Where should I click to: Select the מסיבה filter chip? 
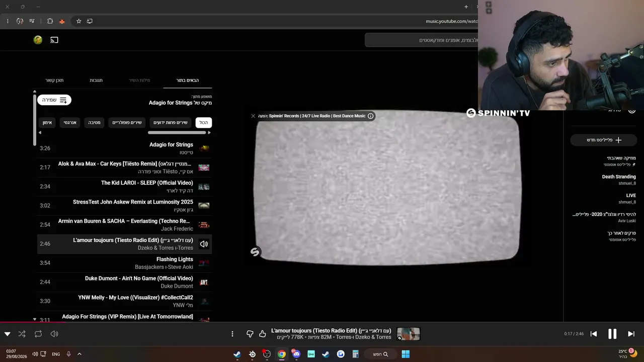[94, 123]
